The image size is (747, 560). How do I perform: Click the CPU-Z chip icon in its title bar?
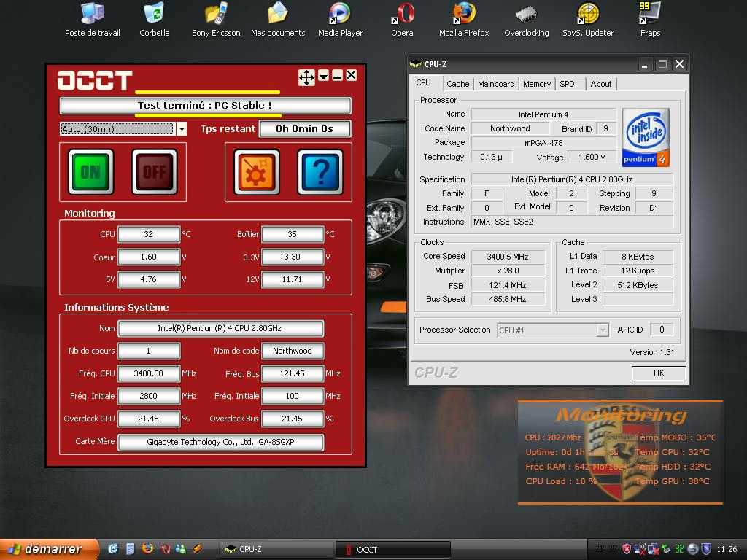click(415, 63)
